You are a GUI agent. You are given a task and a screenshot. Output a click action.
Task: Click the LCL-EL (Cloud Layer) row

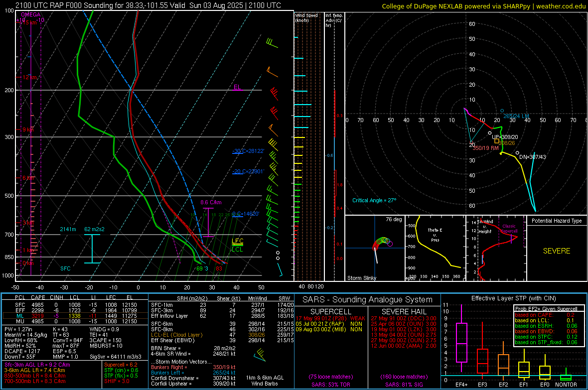222,335
